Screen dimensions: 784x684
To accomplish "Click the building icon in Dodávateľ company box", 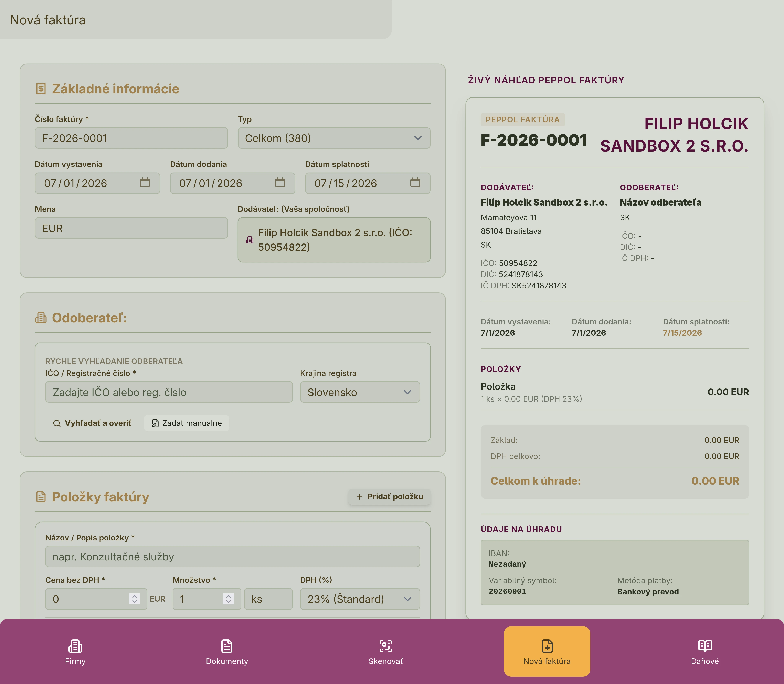I will [250, 240].
